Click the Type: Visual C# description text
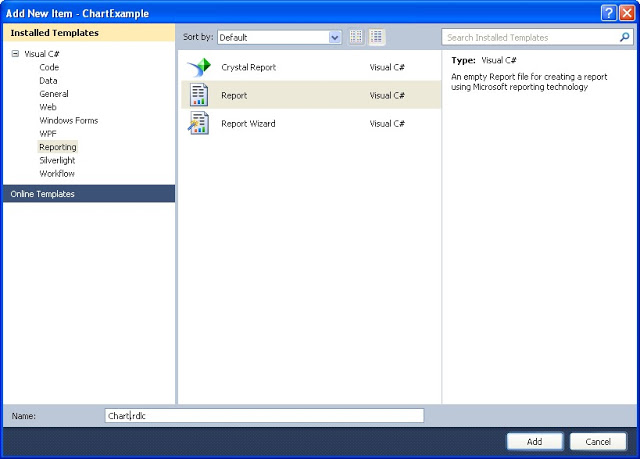 point(484,60)
